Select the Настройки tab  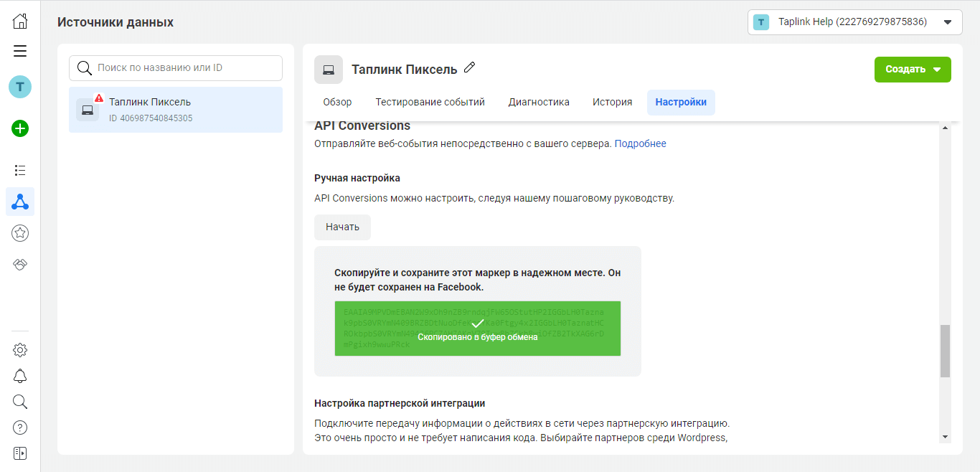tap(681, 102)
